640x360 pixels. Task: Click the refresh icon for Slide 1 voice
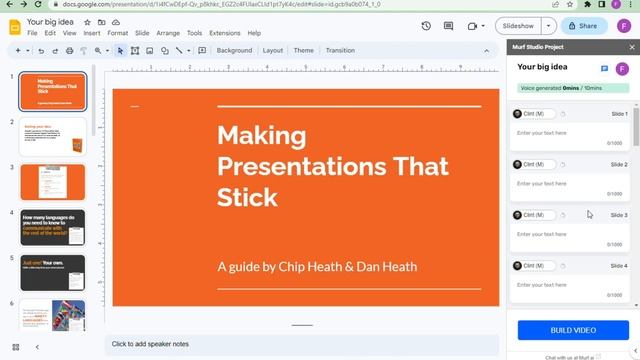563,114
